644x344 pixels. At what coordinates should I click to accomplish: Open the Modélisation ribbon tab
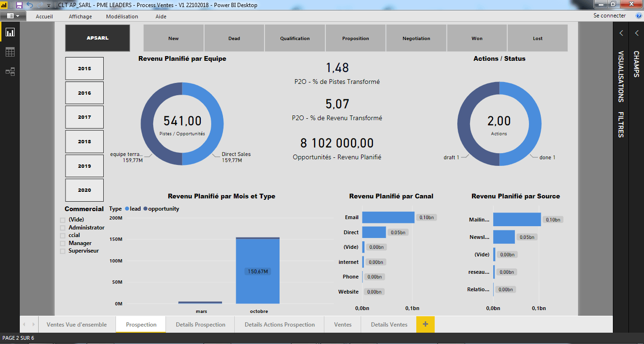coord(122,16)
